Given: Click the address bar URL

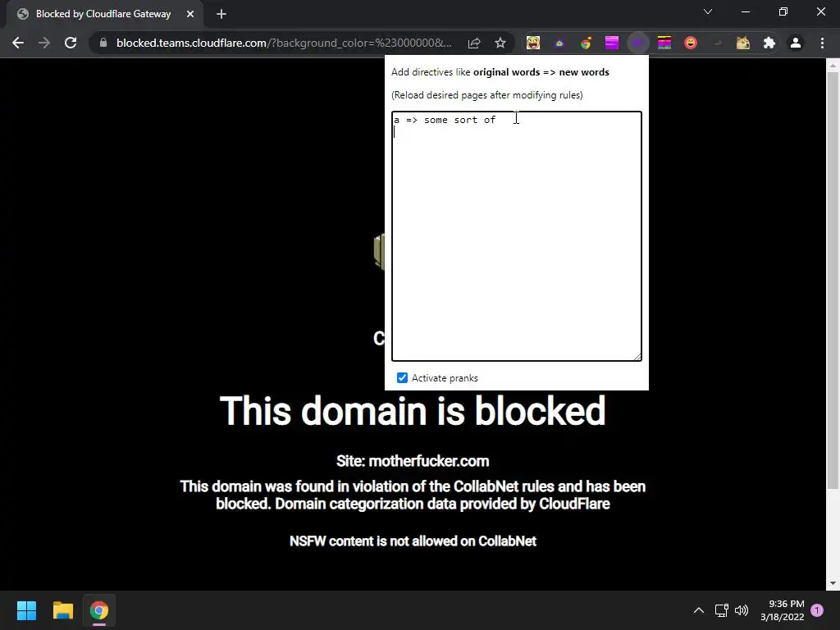Looking at the screenshot, I should coord(284,43).
